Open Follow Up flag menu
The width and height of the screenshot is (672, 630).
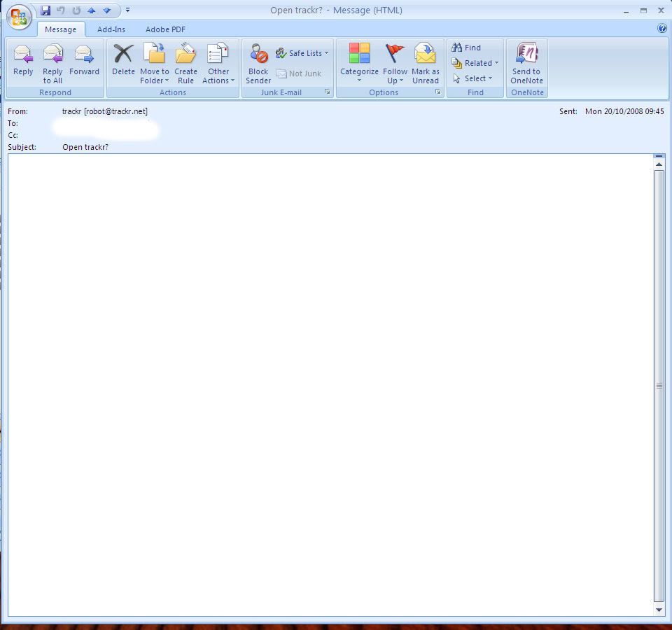395,62
